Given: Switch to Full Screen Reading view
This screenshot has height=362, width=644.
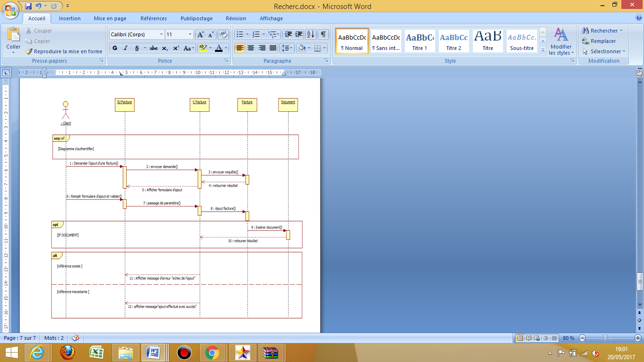Looking at the screenshot, I should click(528, 338).
